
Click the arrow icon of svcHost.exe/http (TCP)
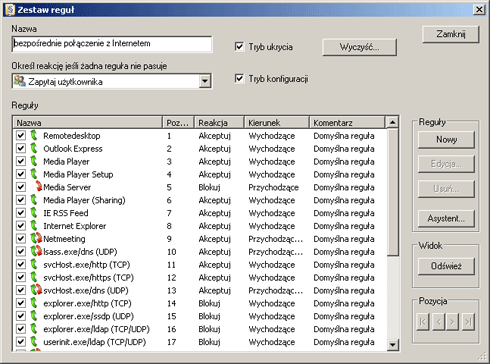[34, 264]
